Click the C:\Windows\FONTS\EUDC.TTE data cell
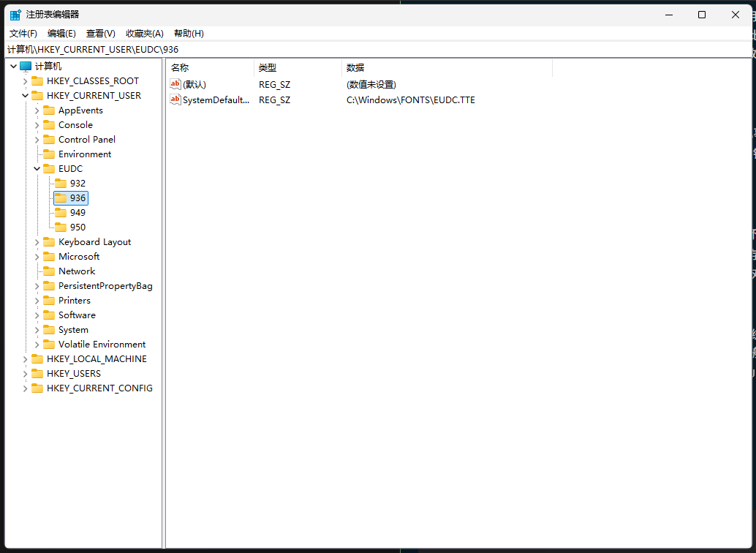 pyautogui.click(x=411, y=100)
